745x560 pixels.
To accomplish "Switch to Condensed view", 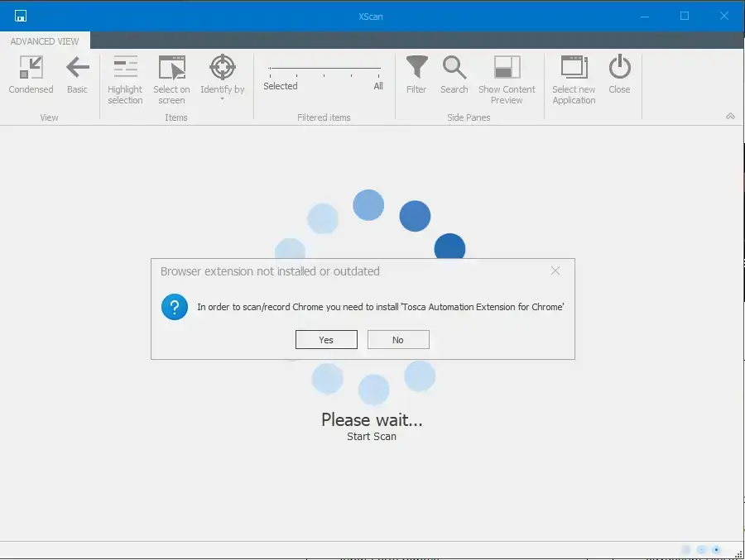I will coord(31,74).
